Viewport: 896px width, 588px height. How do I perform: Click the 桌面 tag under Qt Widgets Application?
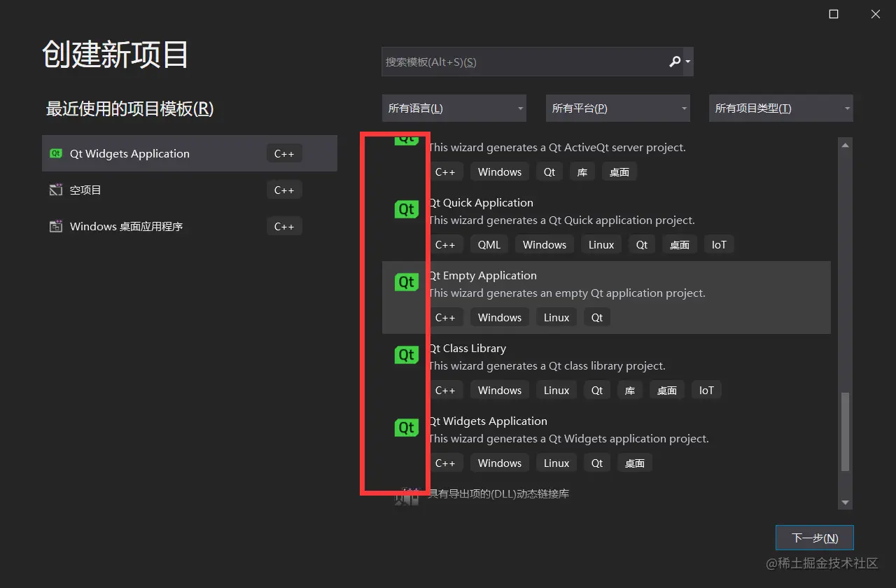635,463
